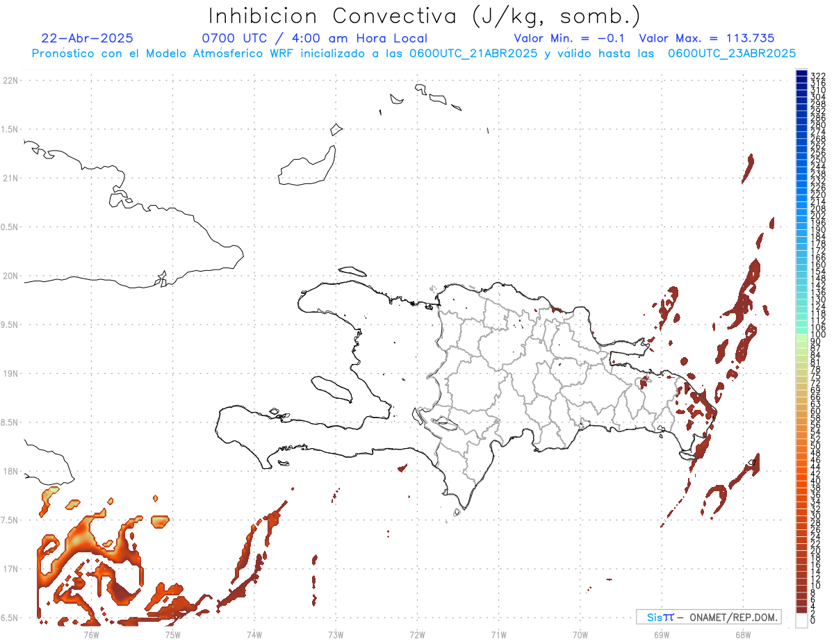Screen dimensions: 834x644
Task: Click the time label '0700 UTC / 4:00 am Hora Local'
Action: pos(314,39)
